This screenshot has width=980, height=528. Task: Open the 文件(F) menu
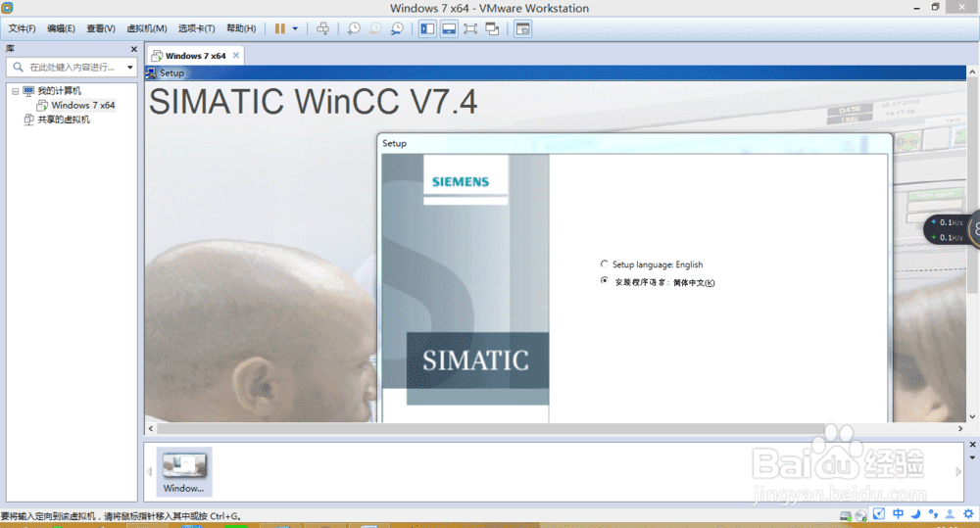pos(22,28)
